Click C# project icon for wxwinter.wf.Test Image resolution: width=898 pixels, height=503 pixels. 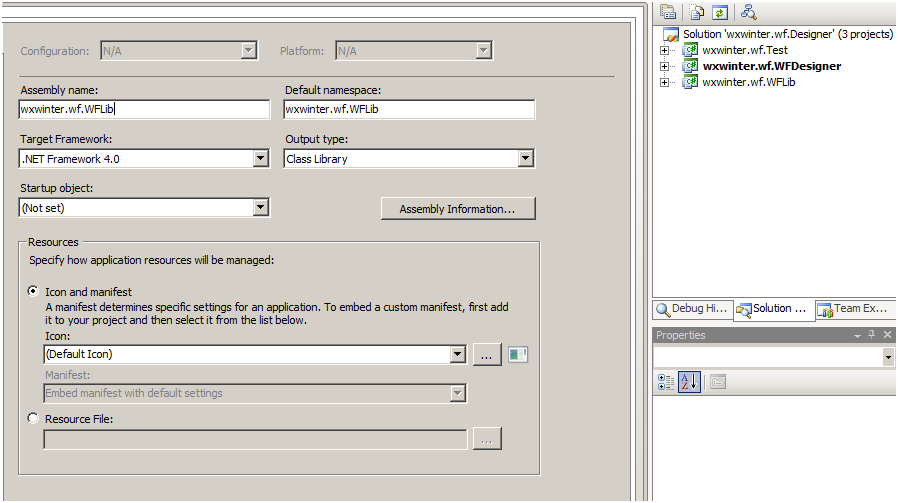click(x=690, y=50)
